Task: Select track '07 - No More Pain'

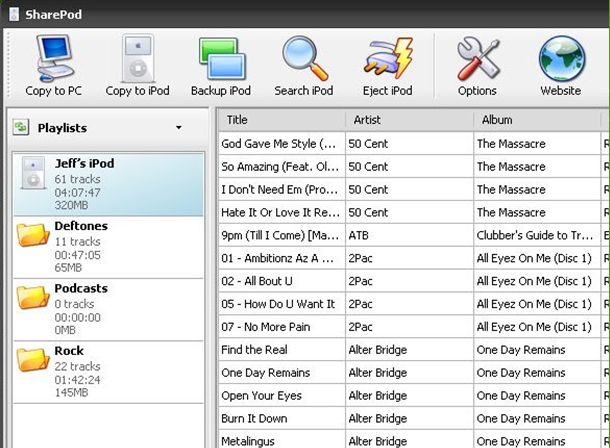Action: 282,327
